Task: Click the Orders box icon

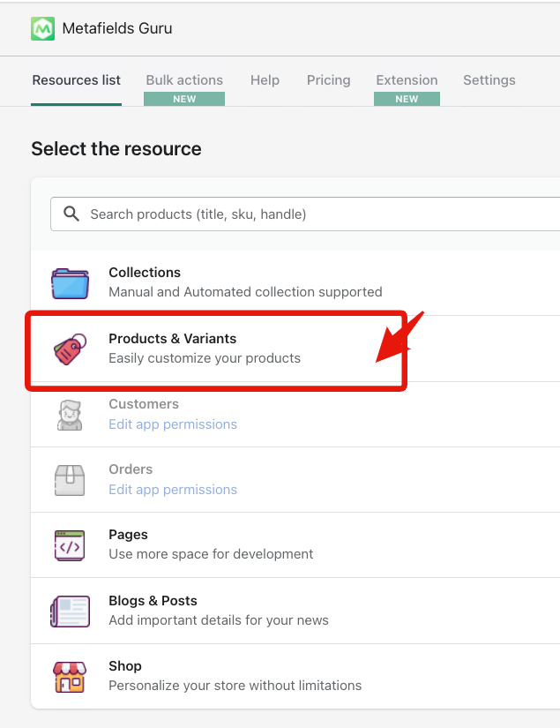Action: coord(70,479)
